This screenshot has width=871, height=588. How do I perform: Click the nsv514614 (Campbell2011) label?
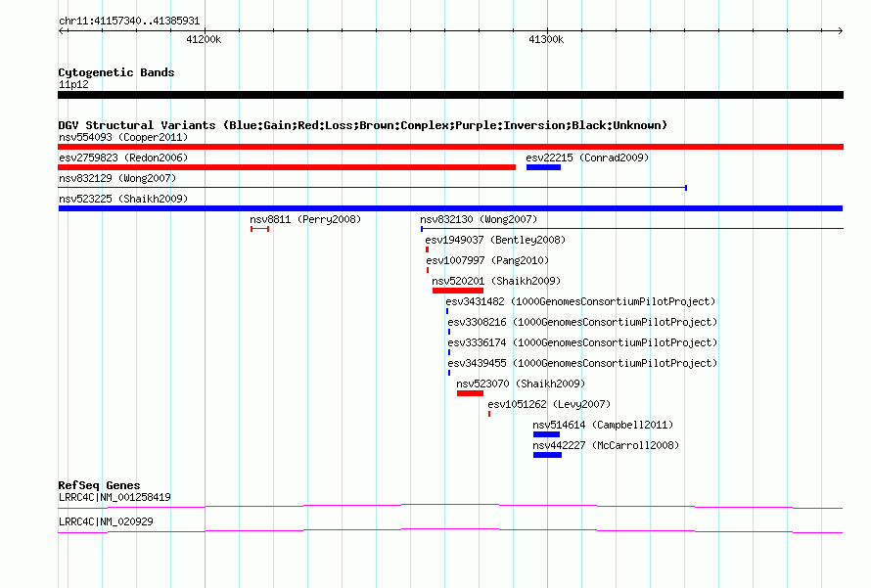click(603, 425)
